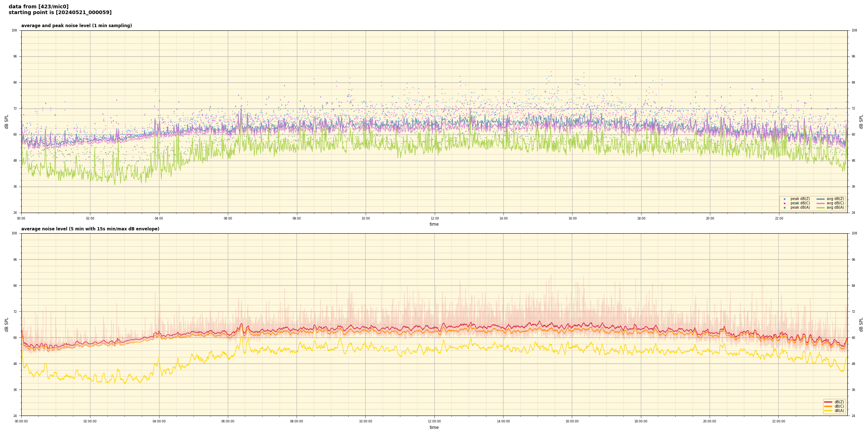Click the peak dB(A) legend marker
The width and height of the screenshot is (868, 434).
tap(784, 208)
